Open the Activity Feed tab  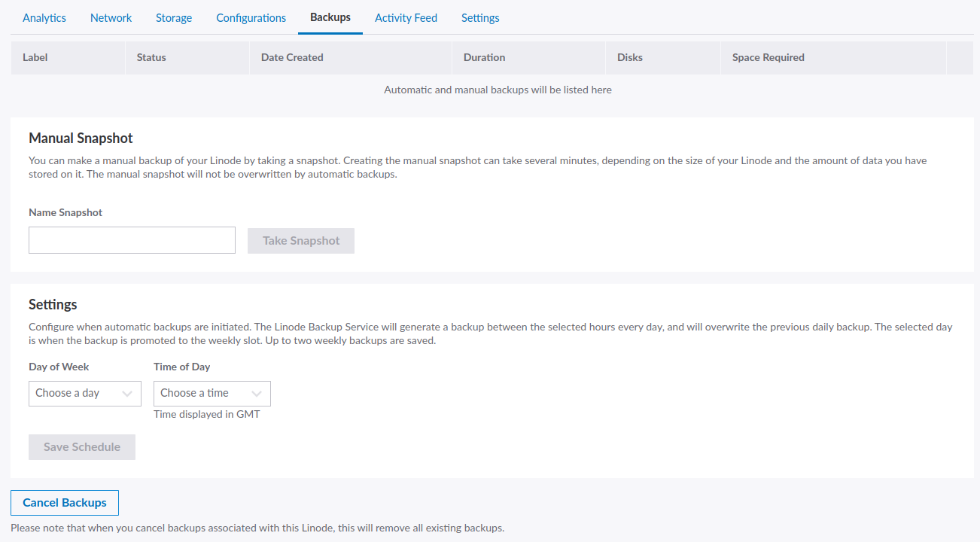click(406, 17)
